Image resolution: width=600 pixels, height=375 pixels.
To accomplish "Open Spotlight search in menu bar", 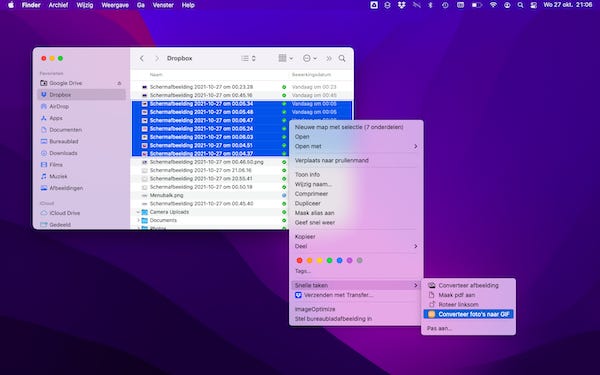I will 520,5.
